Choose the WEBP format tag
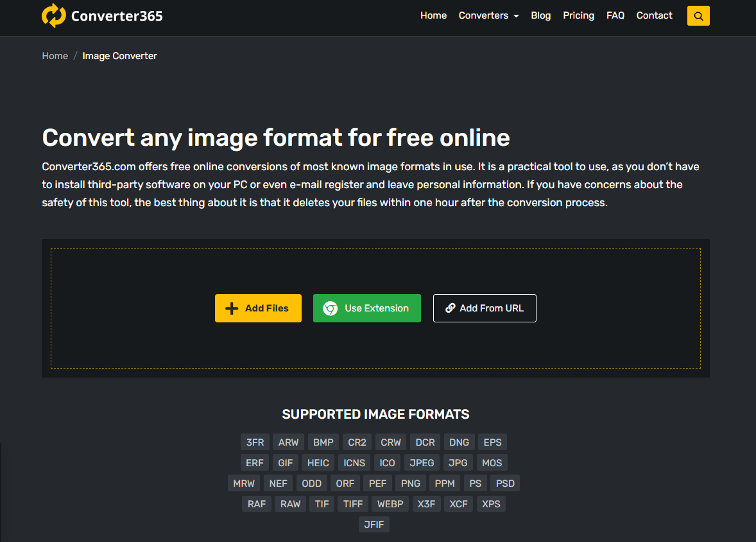The image size is (756, 542). 390,504
